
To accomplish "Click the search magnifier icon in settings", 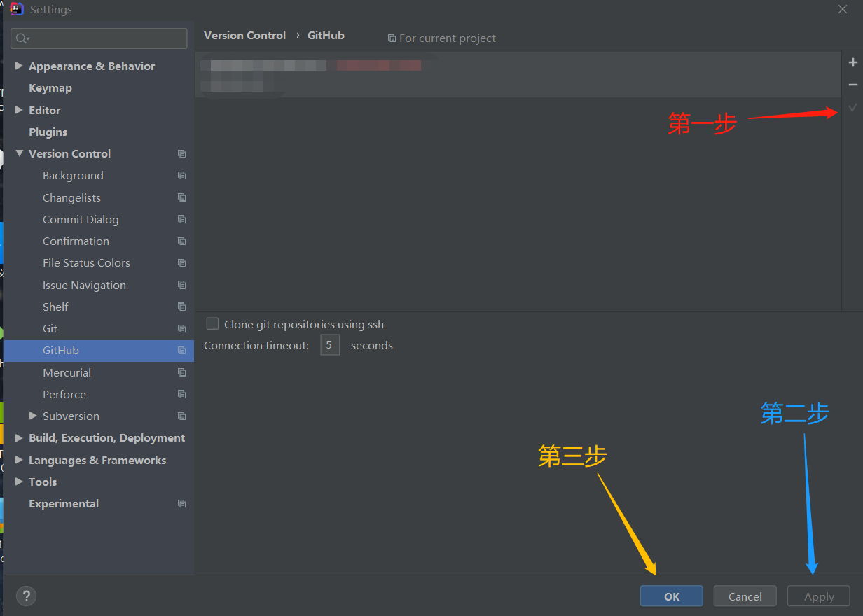I will tap(22, 38).
